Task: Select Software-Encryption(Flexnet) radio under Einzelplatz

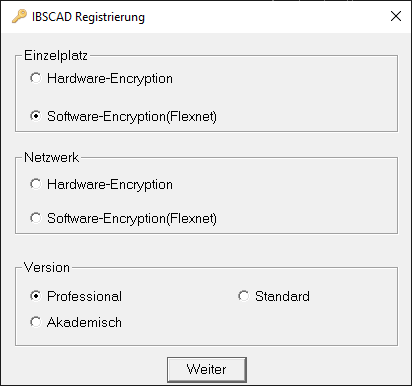Action: click(x=36, y=116)
